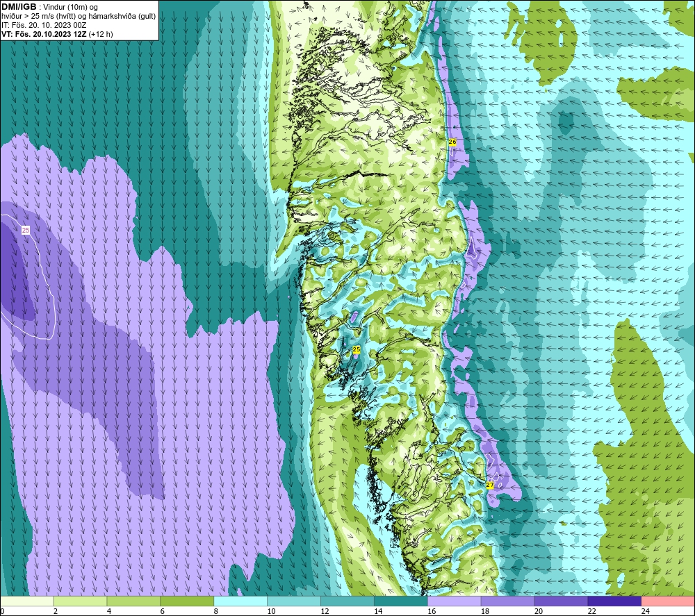This screenshot has height=616, width=695.
Task: Click the legend scale value "20"
Action: pos(539,612)
